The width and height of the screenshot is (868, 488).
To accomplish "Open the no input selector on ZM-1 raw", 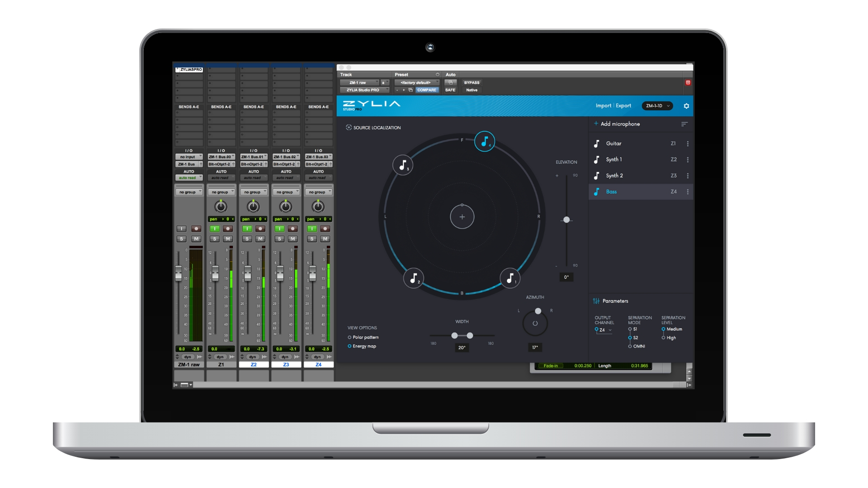I will (189, 157).
